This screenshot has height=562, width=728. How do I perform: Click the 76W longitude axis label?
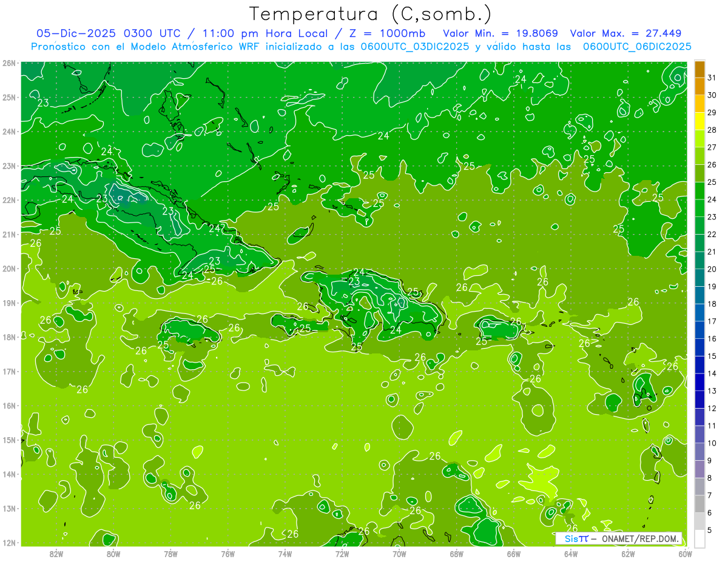click(x=228, y=554)
